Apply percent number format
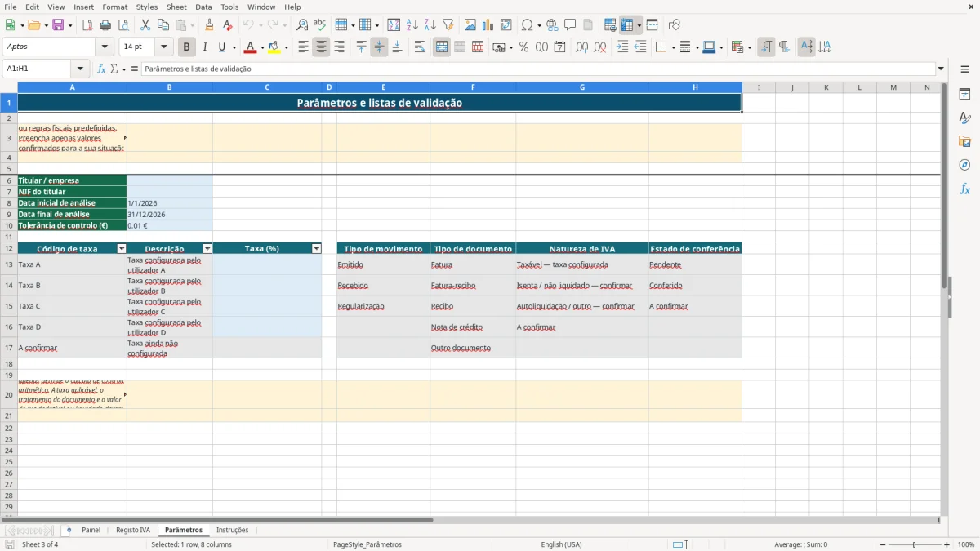Viewport: 980px width, 551px height. click(x=523, y=47)
